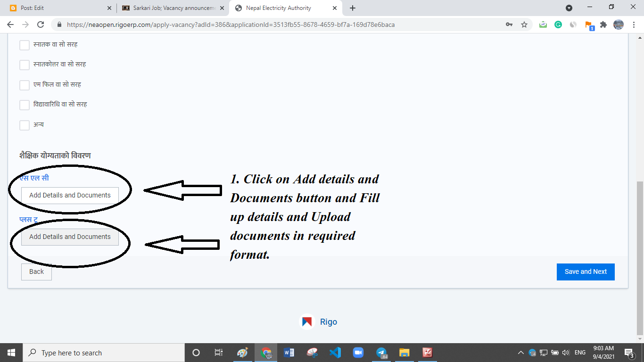Close the Sarkari Job tab
Image resolution: width=644 pixels, height=362 pixels.
click(x=222, y=8)
